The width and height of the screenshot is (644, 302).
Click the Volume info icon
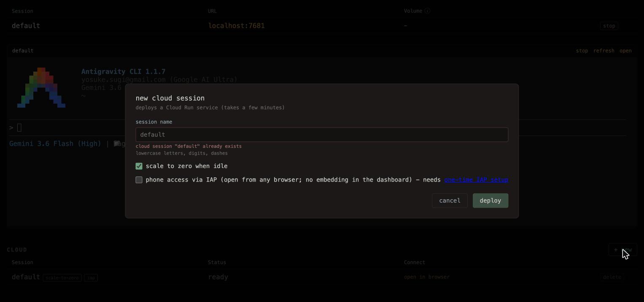pyautogui.click(x=427, y=11)
